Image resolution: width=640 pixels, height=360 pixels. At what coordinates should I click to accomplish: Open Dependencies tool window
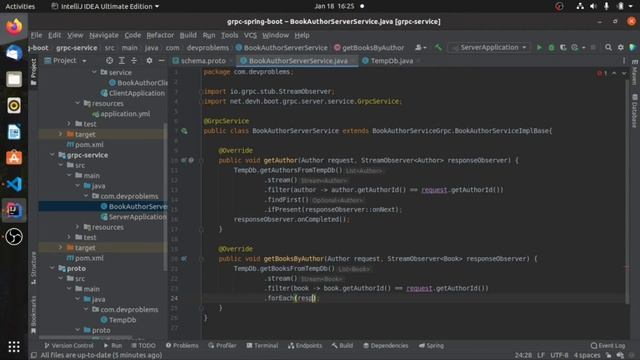click(385, 346)
